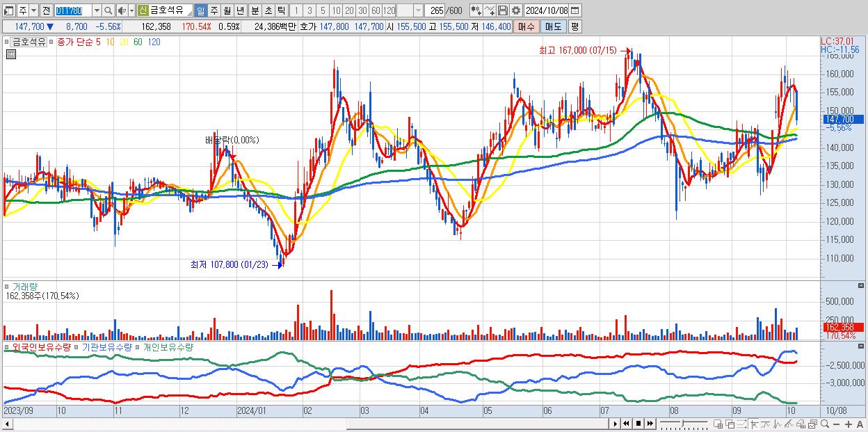Viewport: 868px width, 432px height.
Task: Expand the stock code history dropdown
Action: coord(97,11)
